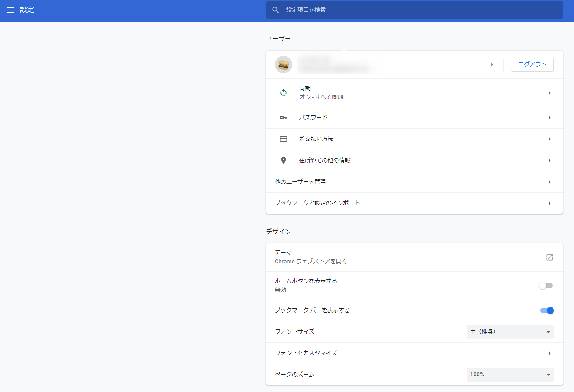Click the 設定項目を検索 search field
This screenshot has width=574, height=392.
coord(419,10)
